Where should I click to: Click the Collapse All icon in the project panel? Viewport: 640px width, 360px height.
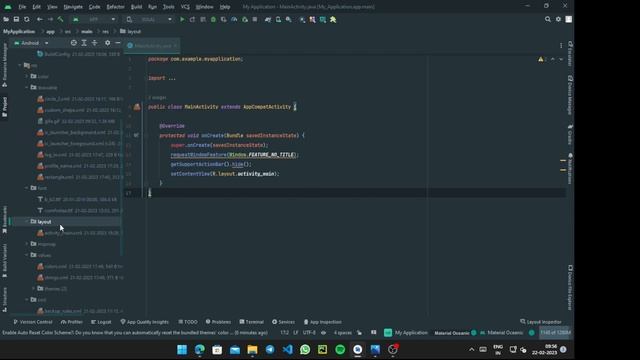click(94, 43)
